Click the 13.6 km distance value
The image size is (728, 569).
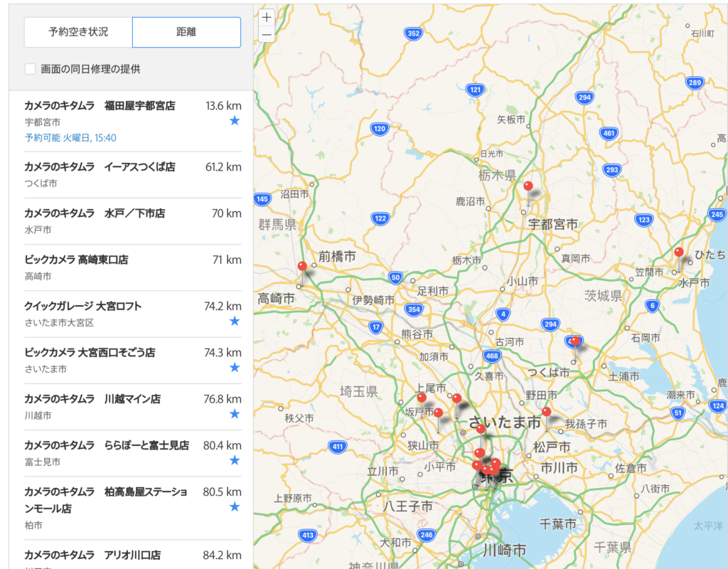[223, 106]
